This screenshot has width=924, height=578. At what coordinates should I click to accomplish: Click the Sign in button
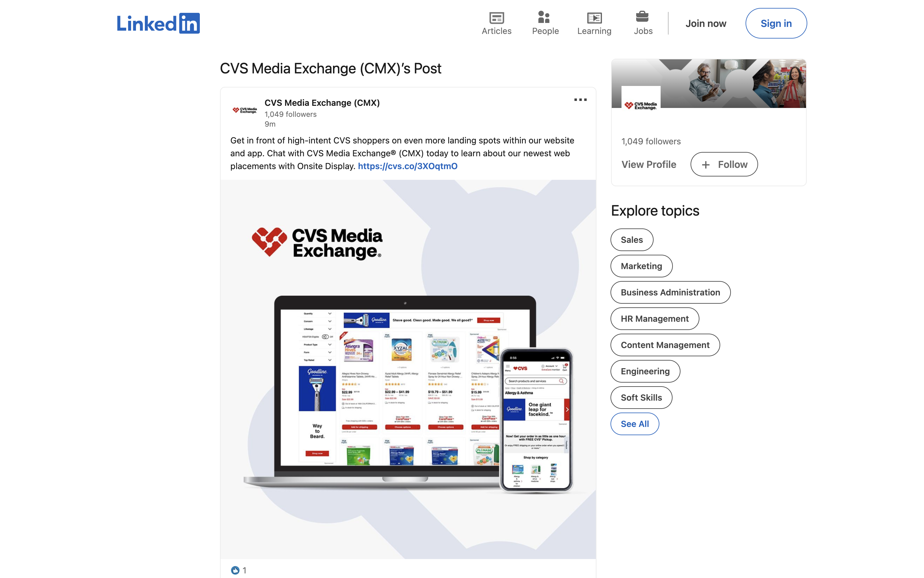pyautogui.click(x=776, y=23)
